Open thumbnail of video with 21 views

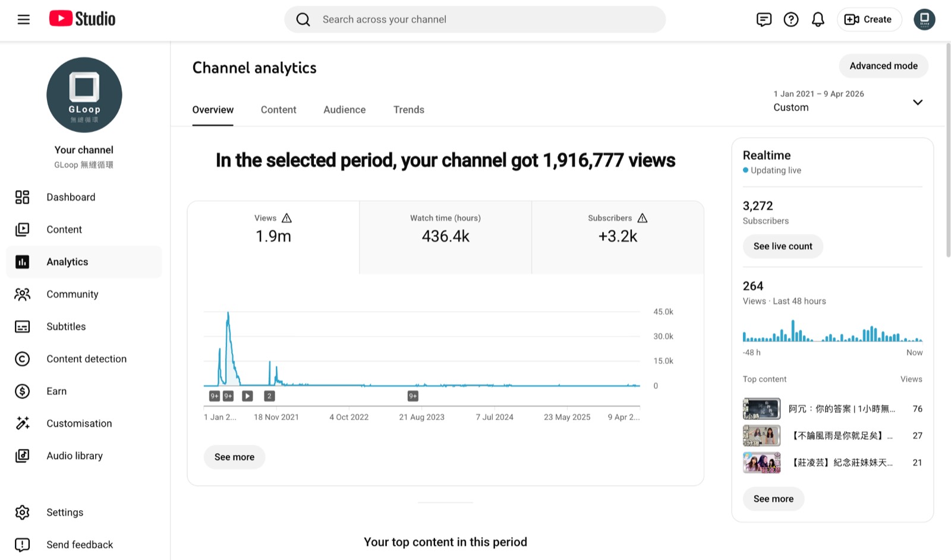tap(761, 463)
